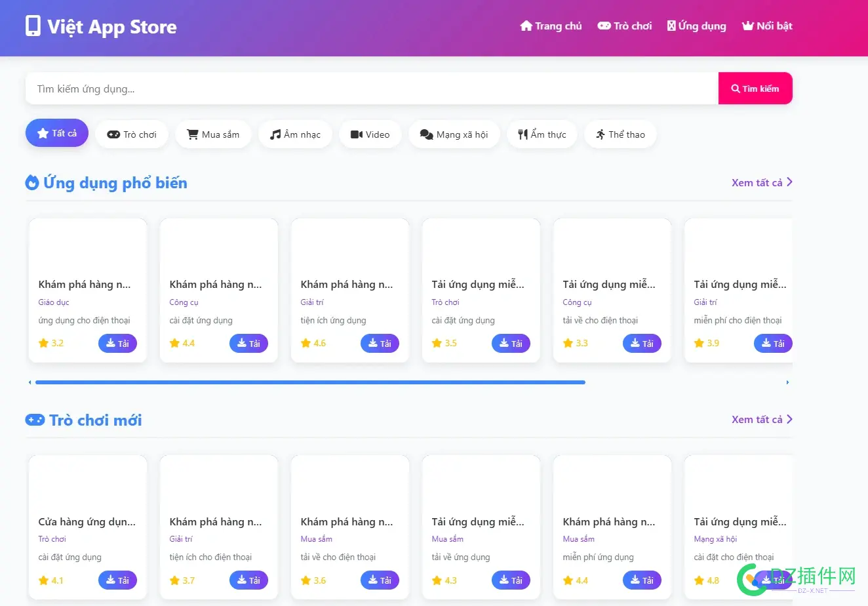Click the shopping cart icon in Mua sắm chip
The height and width of the screenshot is (606, 868).
193,134
